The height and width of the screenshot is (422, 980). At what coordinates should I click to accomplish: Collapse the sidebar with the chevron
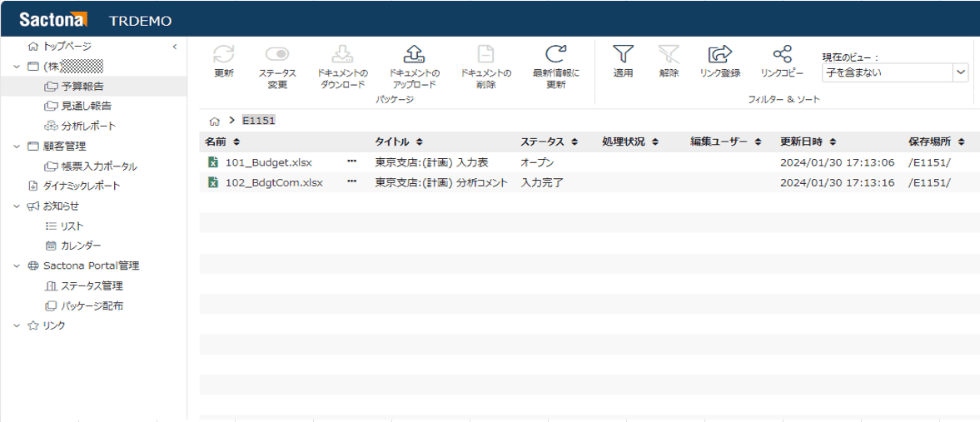click(174, 47)
